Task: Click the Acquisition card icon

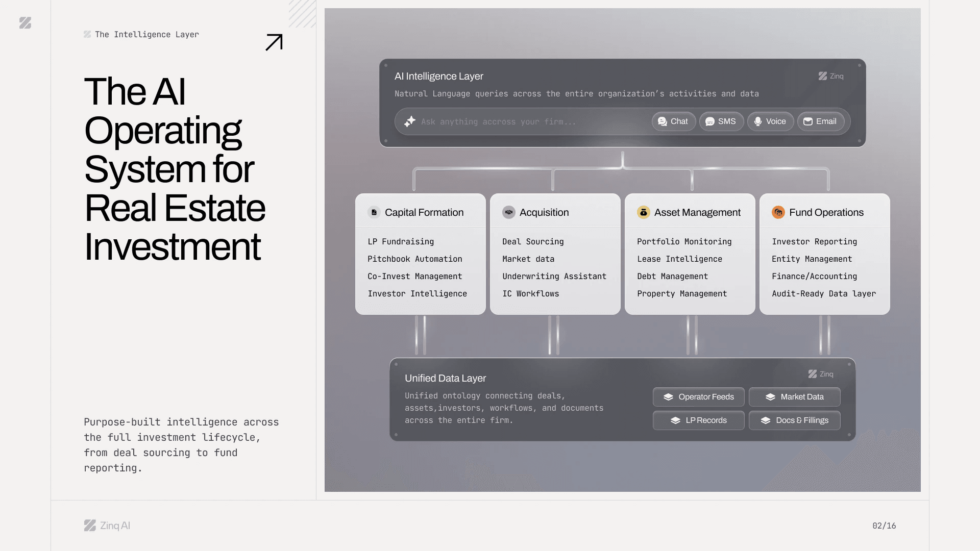Action: 509,212
